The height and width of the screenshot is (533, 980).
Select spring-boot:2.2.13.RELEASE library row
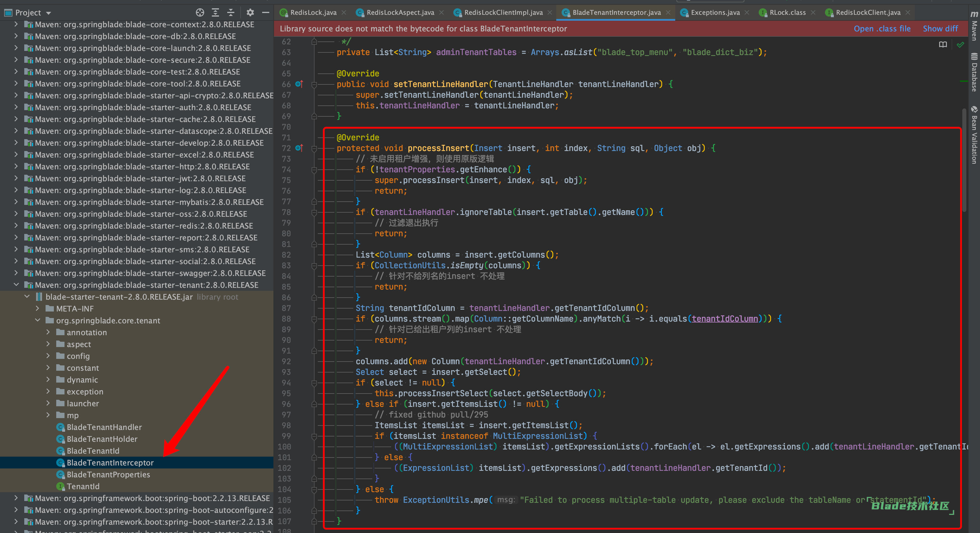[137, 498]
